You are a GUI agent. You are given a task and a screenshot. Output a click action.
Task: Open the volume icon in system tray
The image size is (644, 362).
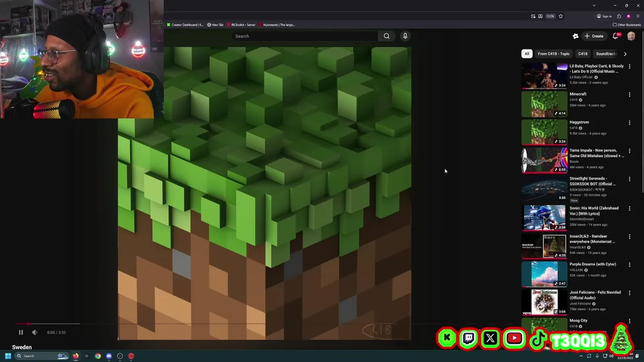coord(611,356)
